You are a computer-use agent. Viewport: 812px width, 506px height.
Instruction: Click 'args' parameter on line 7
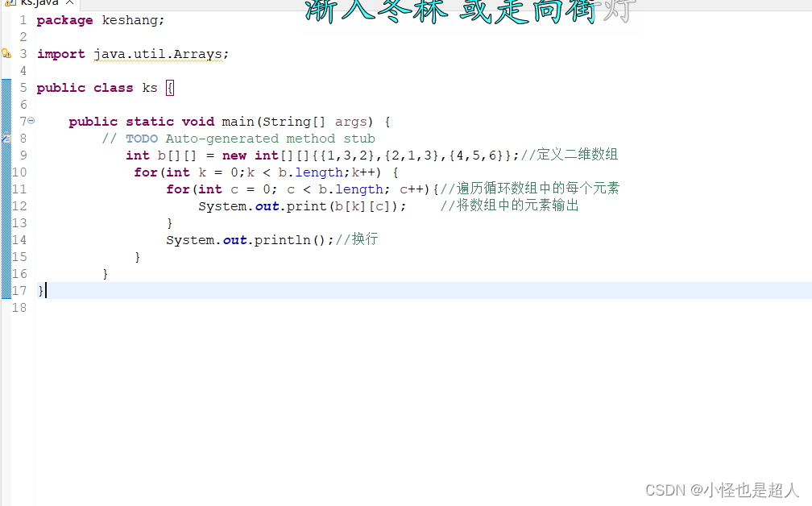[x=350, y=122]
